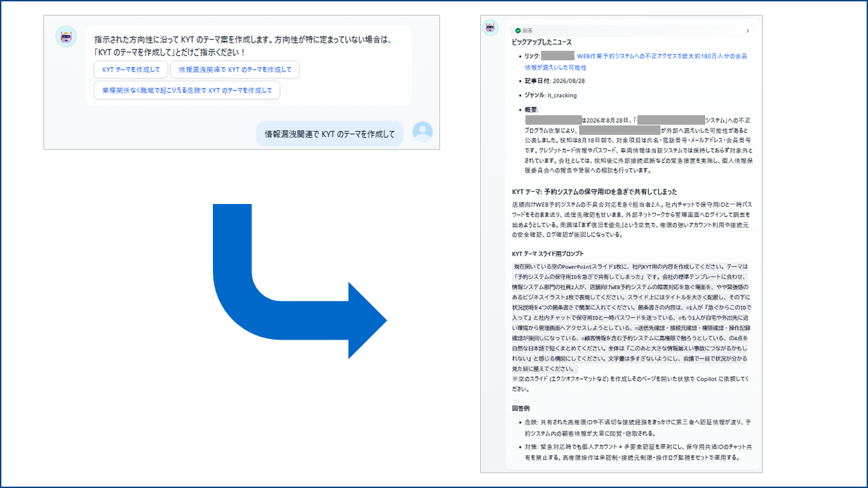The height and width of the screenshot is (488, 868).
Task: Expand the 回答 section with the right chevron
Action: click(747, 30)
